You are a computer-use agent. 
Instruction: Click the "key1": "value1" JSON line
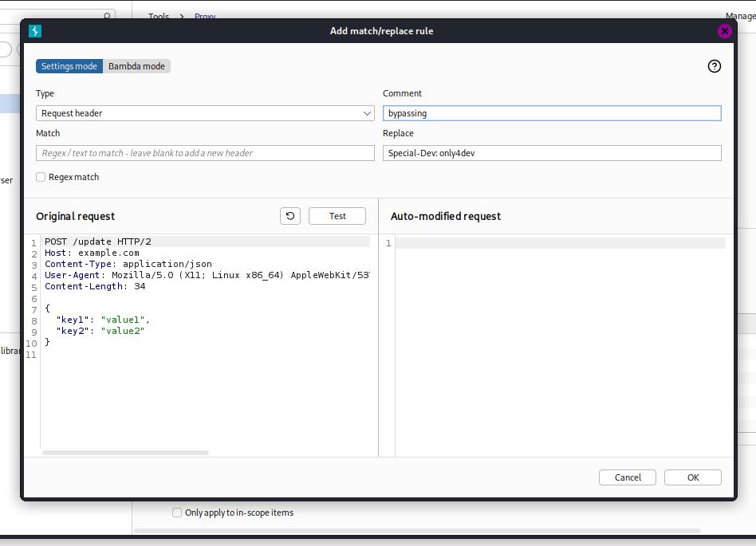103,320
